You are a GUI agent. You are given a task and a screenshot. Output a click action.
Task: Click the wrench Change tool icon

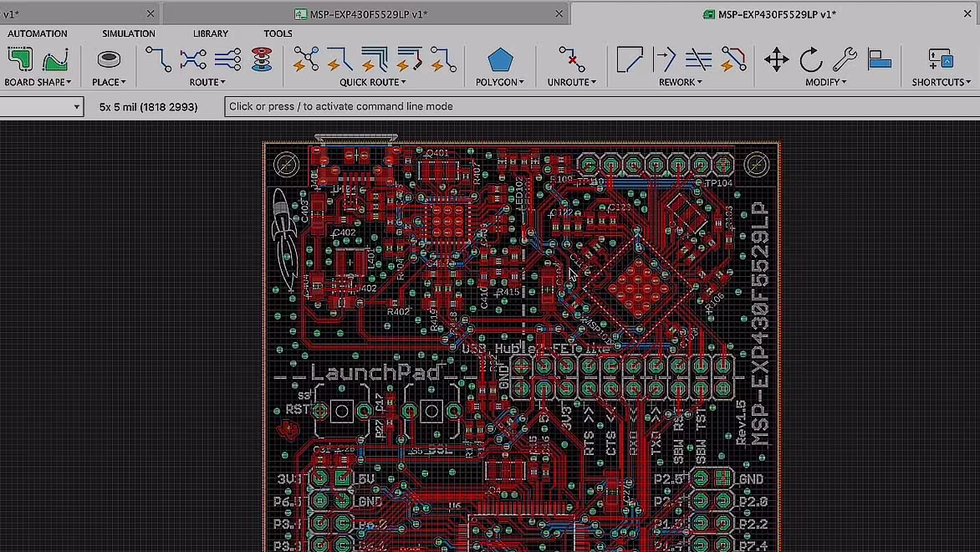(845, 59)
